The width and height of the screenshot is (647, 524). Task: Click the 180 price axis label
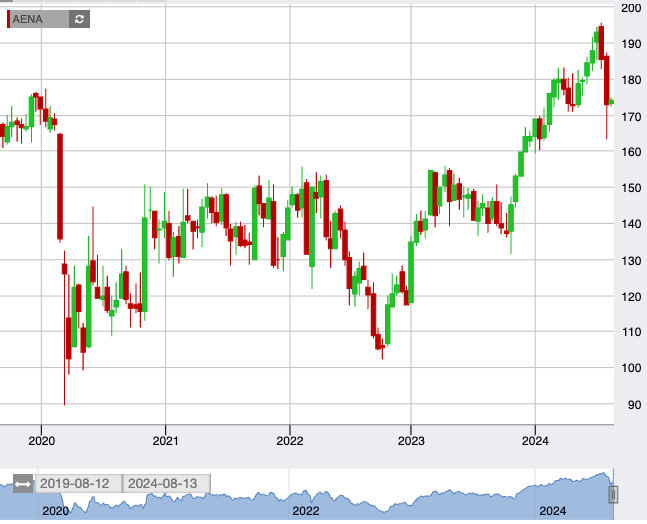point(631,80)
